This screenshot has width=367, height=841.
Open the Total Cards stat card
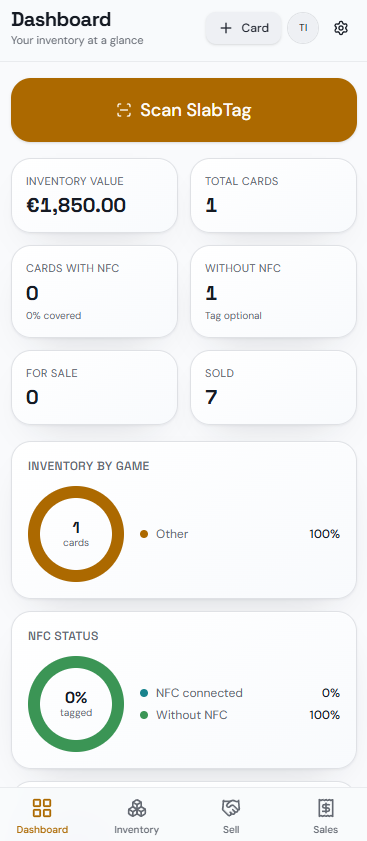pos(274,195)
